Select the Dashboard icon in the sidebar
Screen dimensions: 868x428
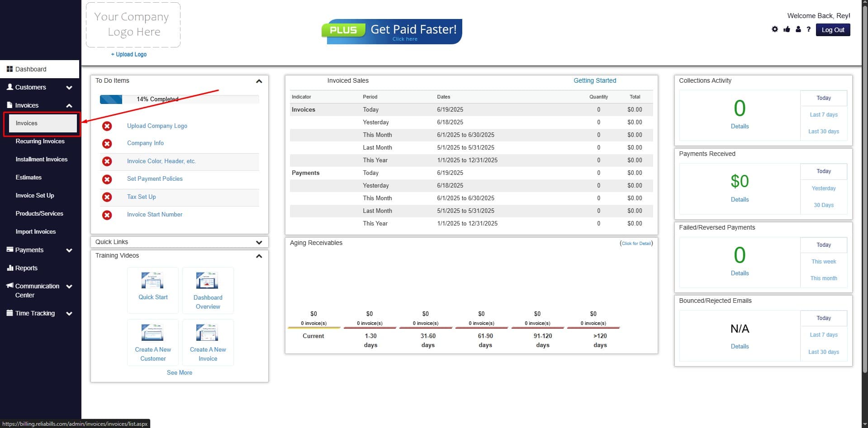(x=10, y=69)
